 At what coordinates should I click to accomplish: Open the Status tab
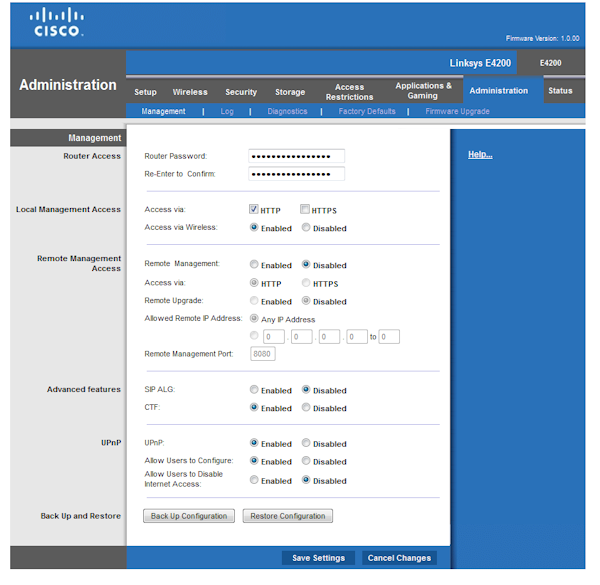click(x=560, y=91)
